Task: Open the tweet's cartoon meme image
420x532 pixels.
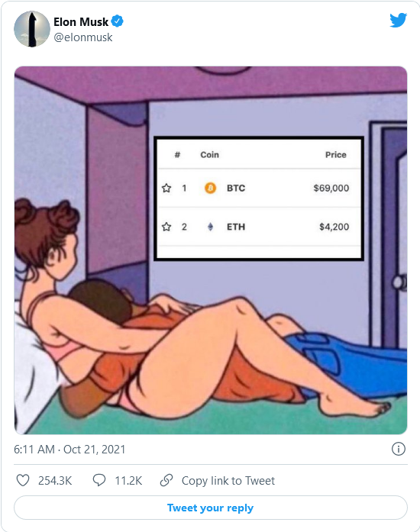Action: (x=211, y=250)
